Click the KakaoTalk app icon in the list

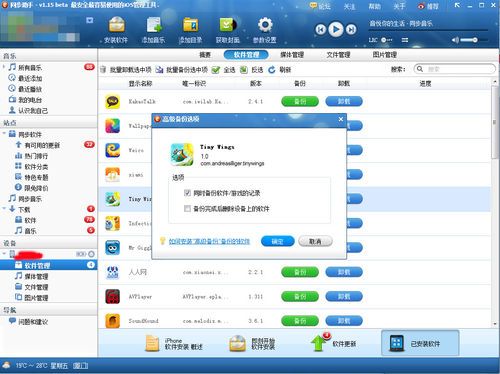pyautogui.click(x=112, y=101)
